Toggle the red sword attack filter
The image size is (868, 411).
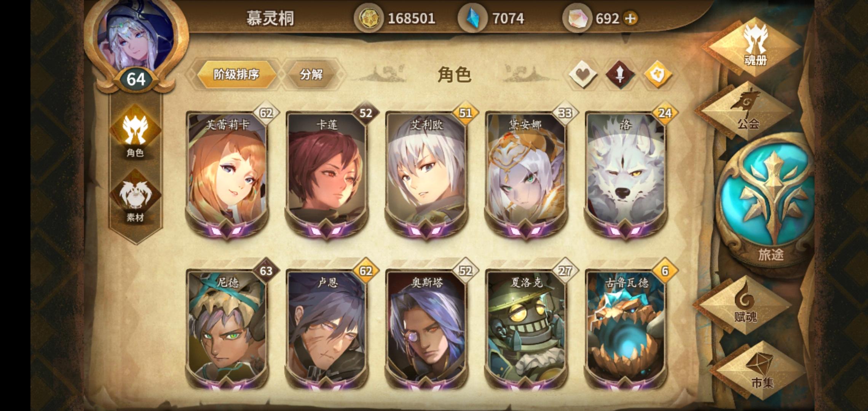click(x=620, y=74)
